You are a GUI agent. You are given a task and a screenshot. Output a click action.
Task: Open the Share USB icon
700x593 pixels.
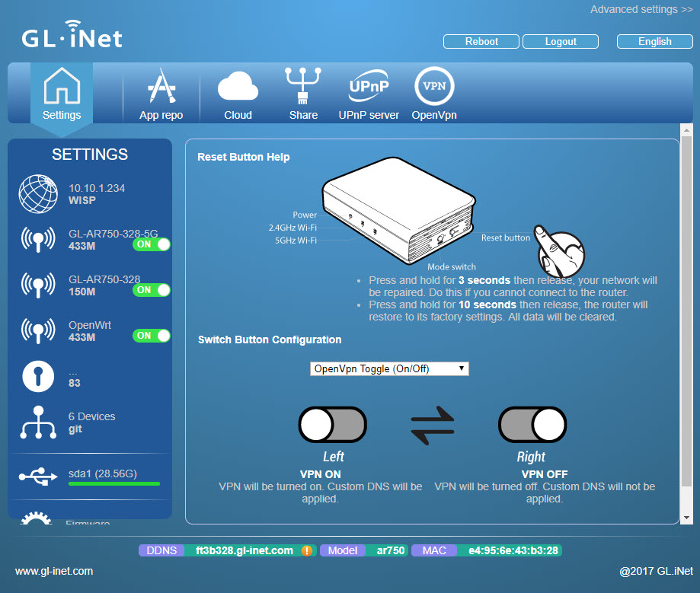[303, 86]
